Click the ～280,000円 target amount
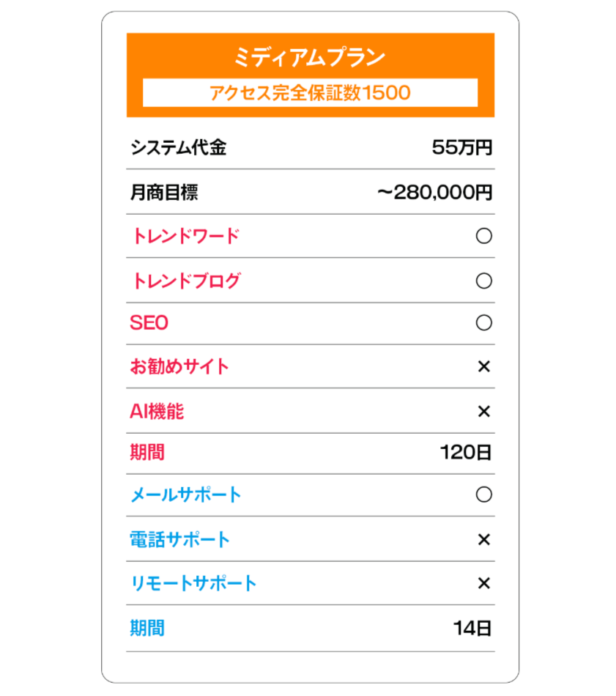The width and height of the screenshot is (616, 696). point(435,192)
